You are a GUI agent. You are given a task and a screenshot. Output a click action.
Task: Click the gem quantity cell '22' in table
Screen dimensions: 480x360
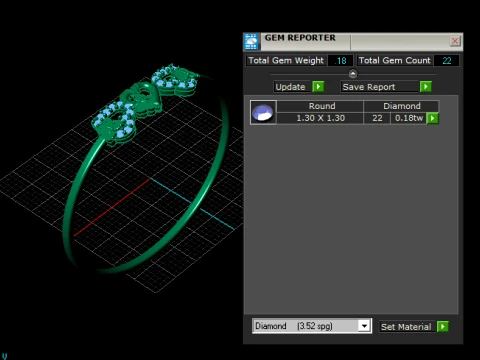point(377,118)
